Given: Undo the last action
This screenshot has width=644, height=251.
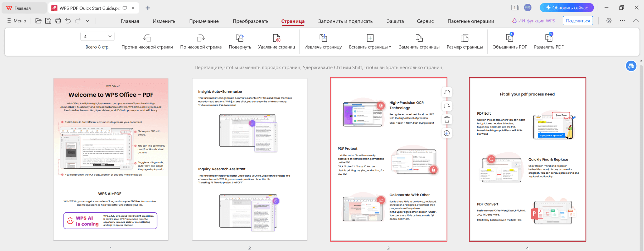Looking at the screenshot, I should click(68, 21).
